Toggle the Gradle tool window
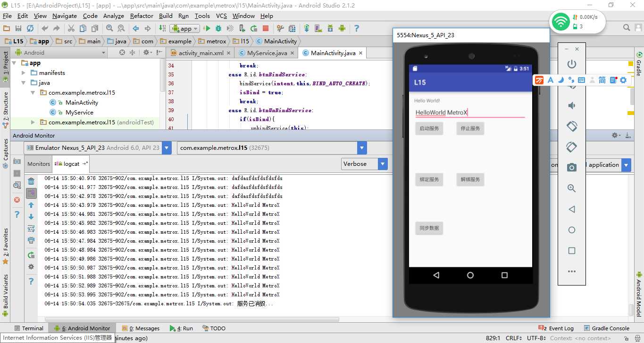Screen dimensions: 644x343 coord(639,64)
